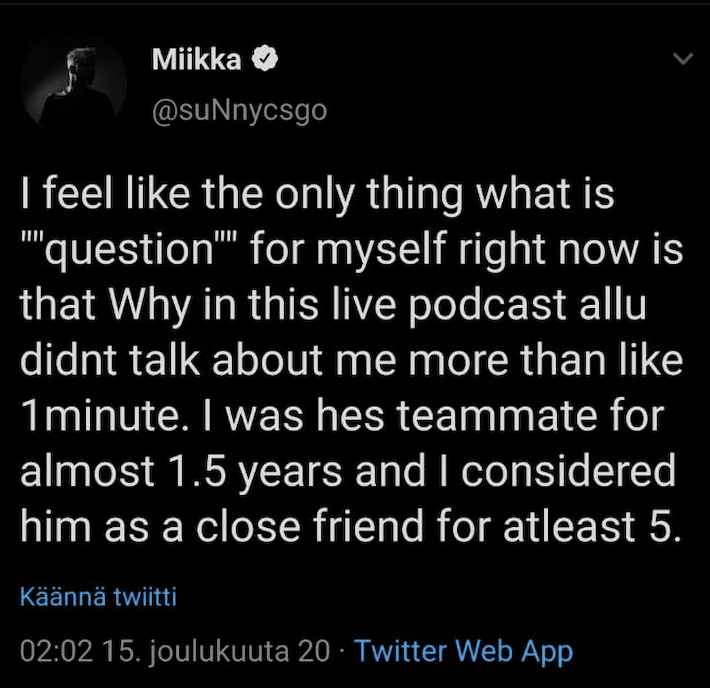Click the word "podcast" in the tweet

click(x=488, y=304)
